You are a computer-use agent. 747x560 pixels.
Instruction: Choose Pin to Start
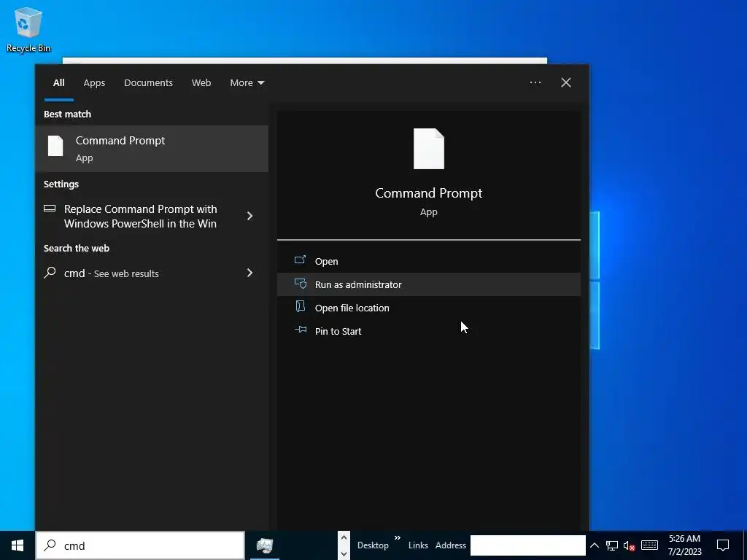(429, 331)
